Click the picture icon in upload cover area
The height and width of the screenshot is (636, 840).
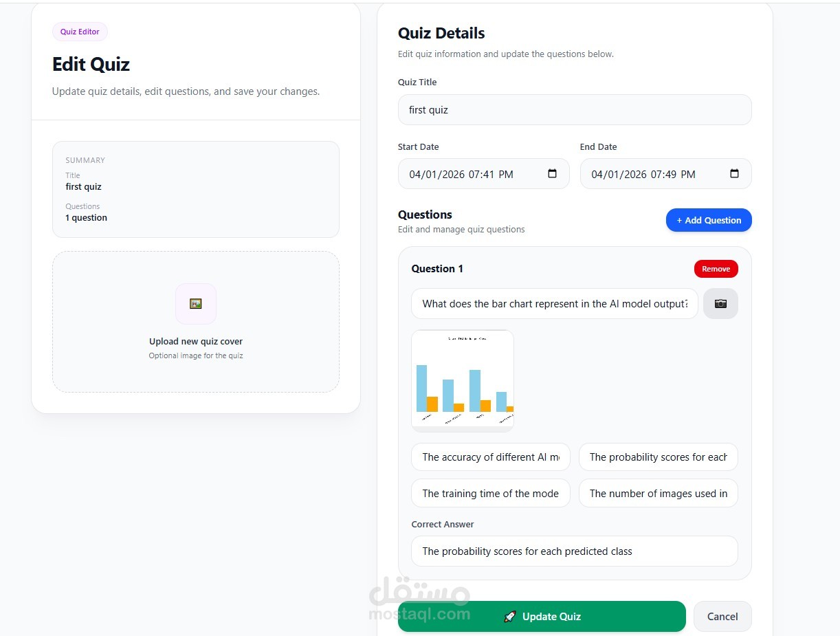(x=196, y=303)
